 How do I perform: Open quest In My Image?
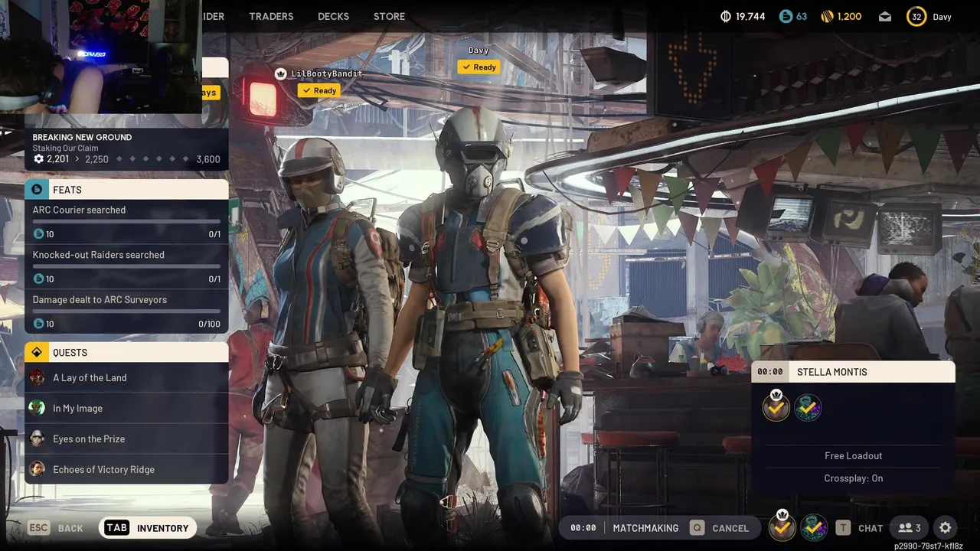[x=126, y=408]
